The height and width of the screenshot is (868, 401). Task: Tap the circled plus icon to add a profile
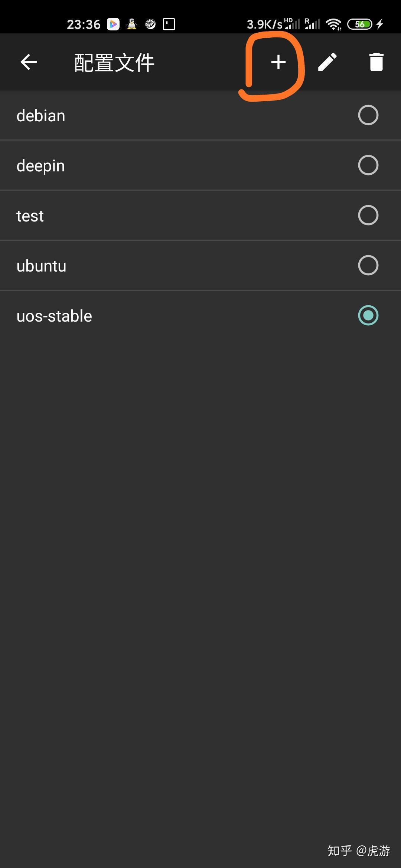coord(278,62)
